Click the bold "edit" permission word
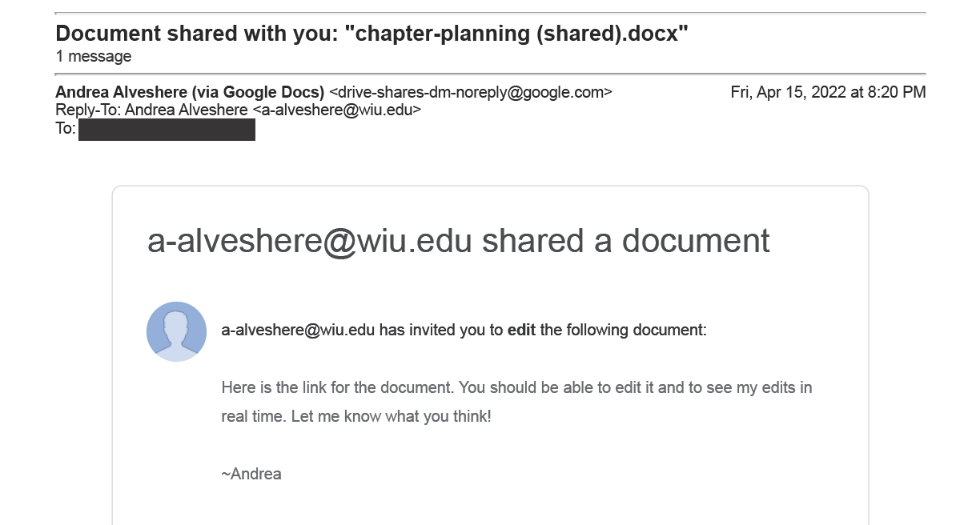This screenshot has height=525, width=980. click(522, 330)
